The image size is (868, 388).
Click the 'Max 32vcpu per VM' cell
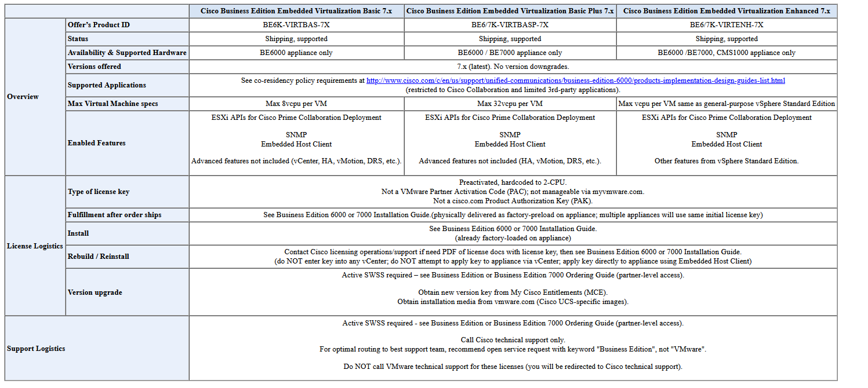510,104
